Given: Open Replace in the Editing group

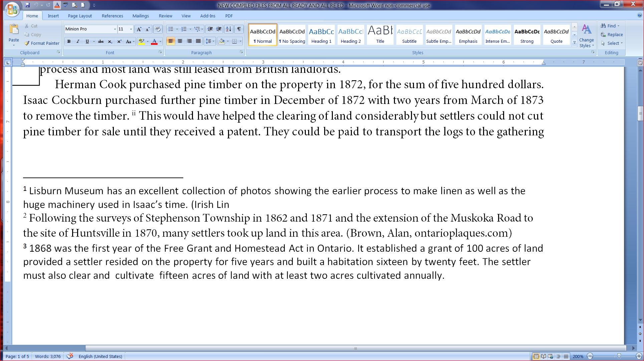Looking at the screenshot, I should (x=612, y=34).
